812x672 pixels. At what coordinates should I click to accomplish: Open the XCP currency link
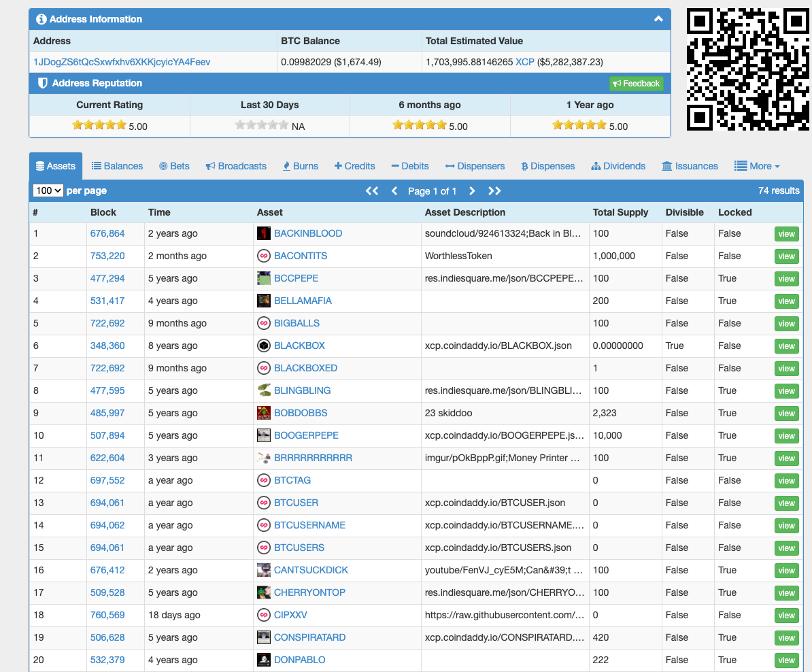[524, 62]
